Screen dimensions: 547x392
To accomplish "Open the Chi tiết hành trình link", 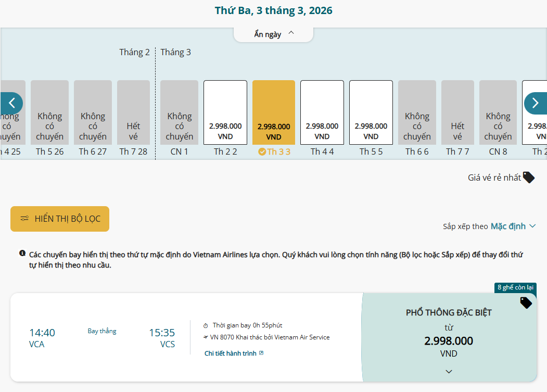I will [231, 353].
